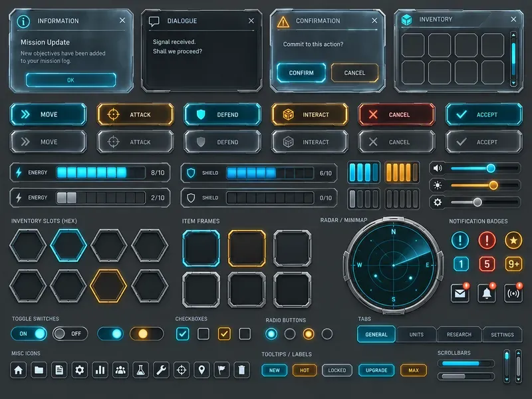Click the speaker volume icon
The width and height of the screenshot is (532, 399).
click(438, 168)
